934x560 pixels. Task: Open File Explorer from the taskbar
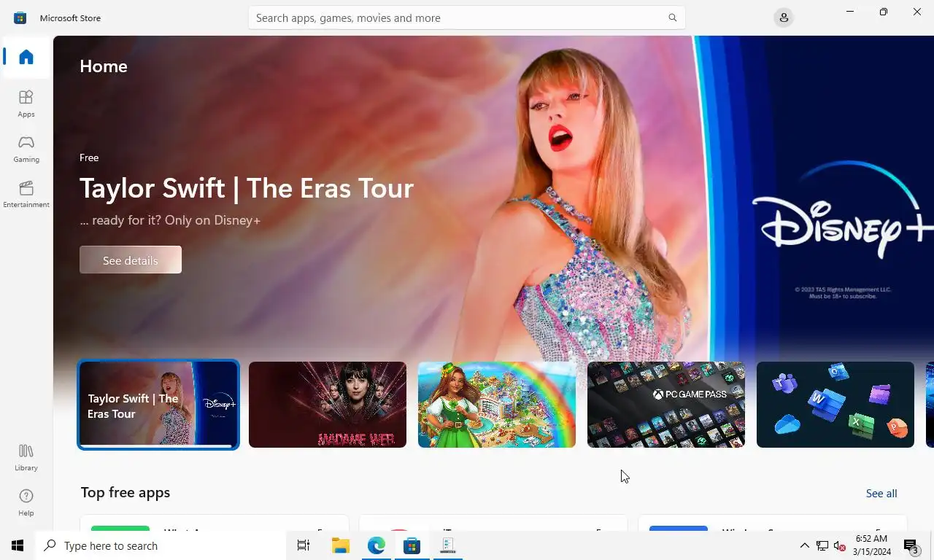(x=340, y=545)
